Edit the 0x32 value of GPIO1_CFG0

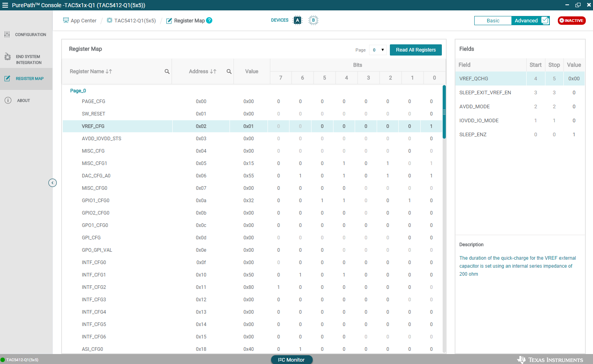249,201
